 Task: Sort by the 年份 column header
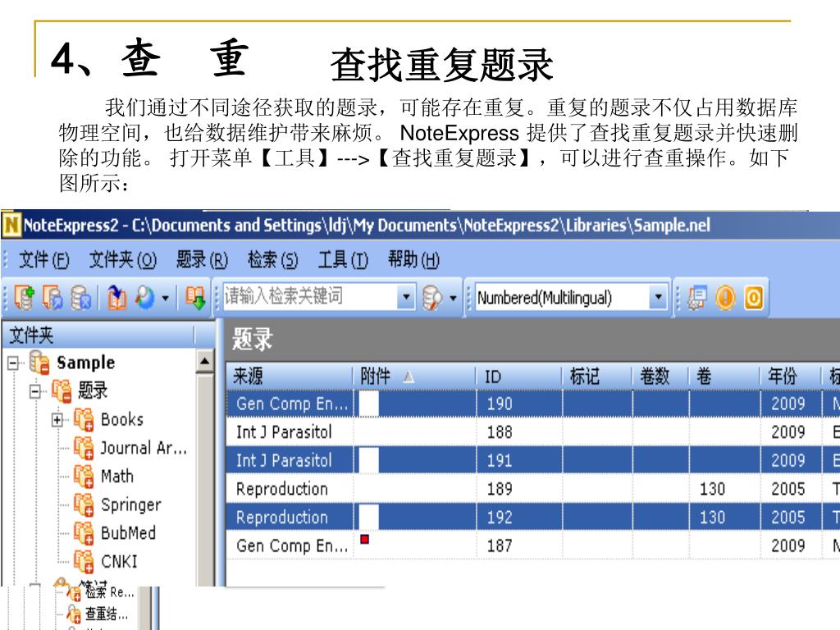(790, 376)
